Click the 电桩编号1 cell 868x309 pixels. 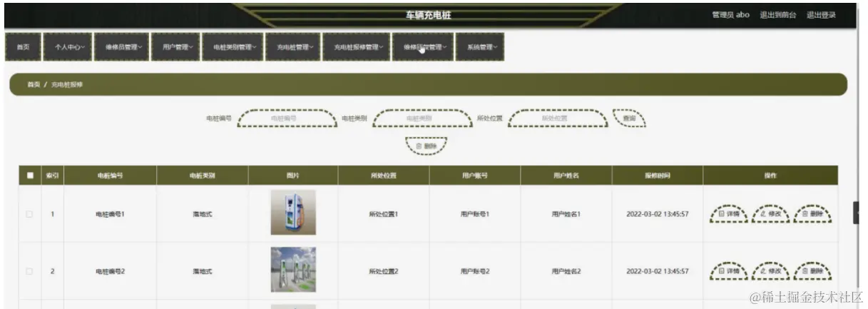[x=110, y=213]
